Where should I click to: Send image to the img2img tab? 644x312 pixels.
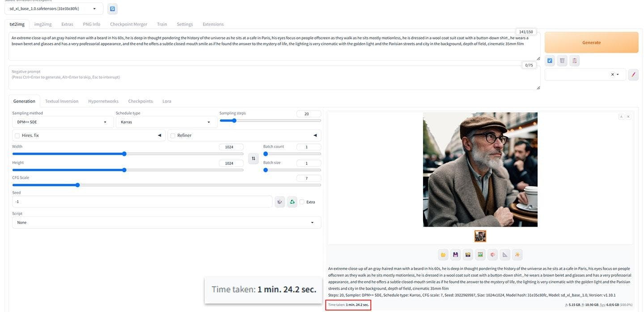pos(480,255)
